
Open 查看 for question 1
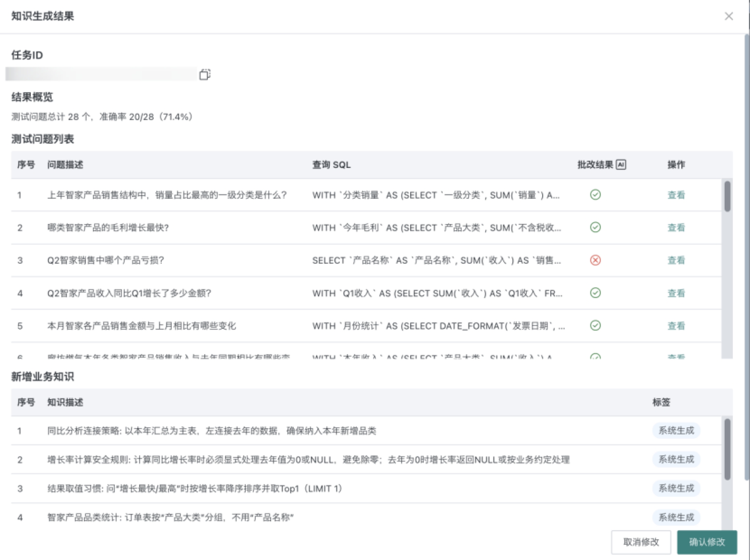[676, 195]
